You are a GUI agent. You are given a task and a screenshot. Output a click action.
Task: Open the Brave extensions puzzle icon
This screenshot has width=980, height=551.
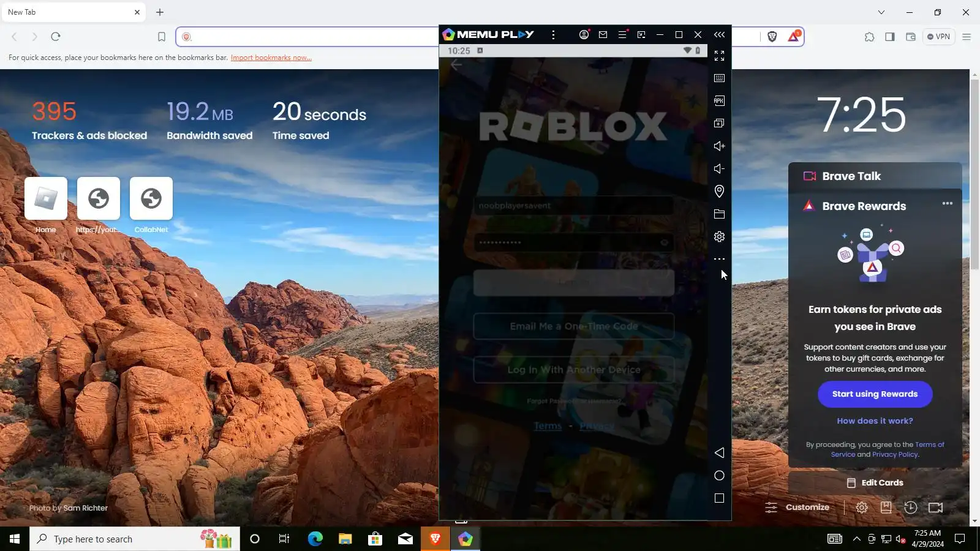[x=869, y=37]
